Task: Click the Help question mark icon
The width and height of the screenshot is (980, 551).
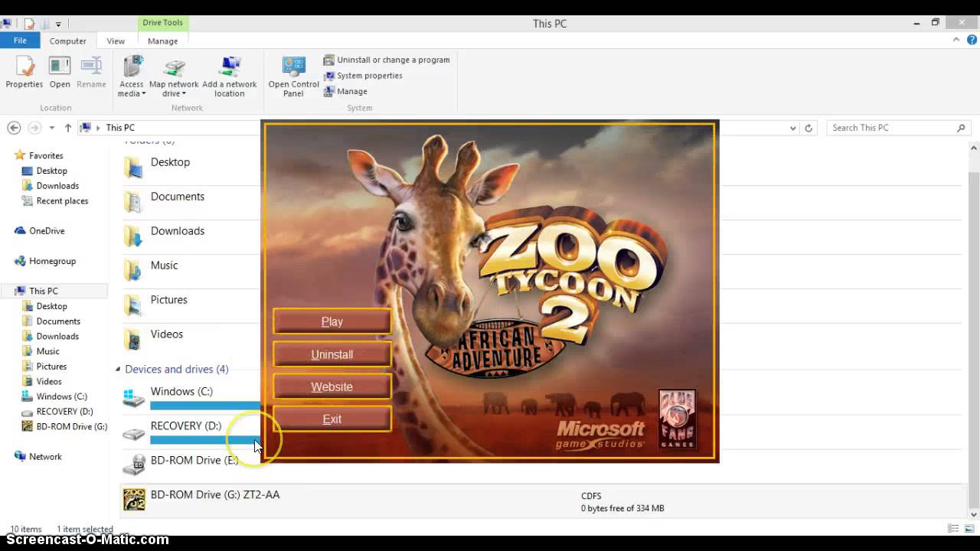Action: (972, 41)
